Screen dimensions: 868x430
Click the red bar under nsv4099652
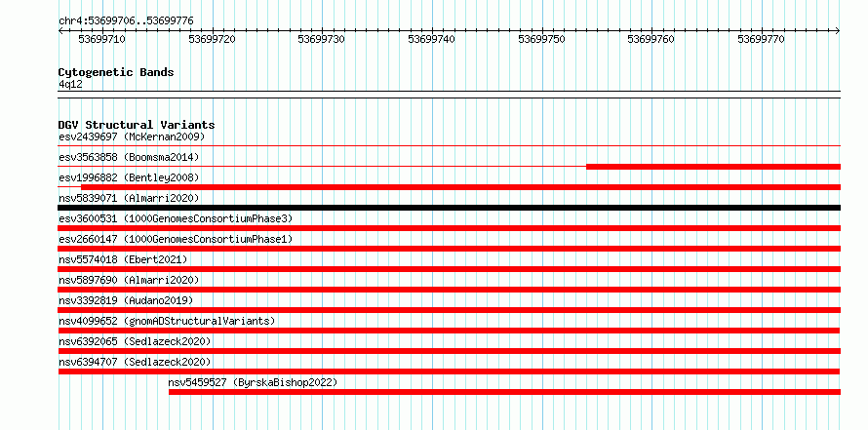[449, 331]
